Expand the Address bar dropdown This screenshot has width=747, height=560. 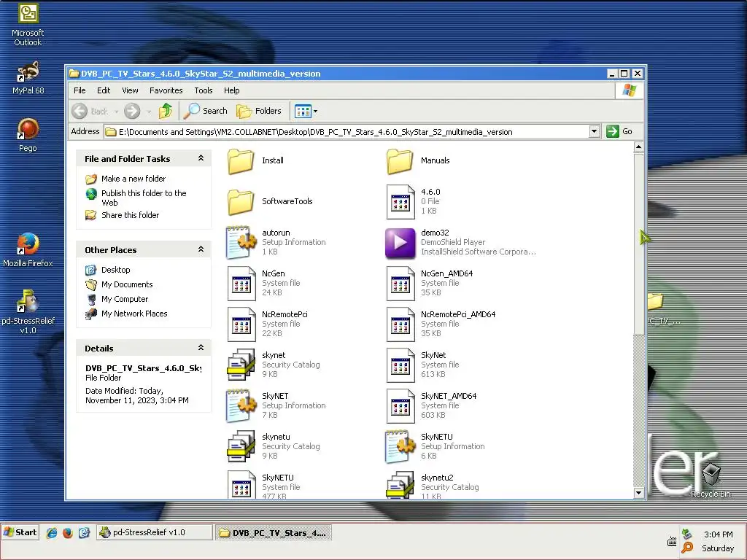[594, 131]
